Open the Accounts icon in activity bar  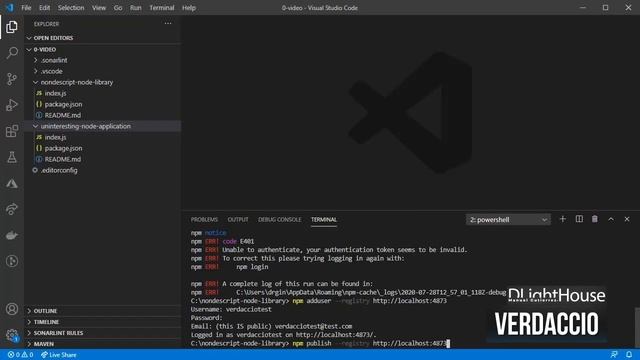click(x=12, y=309)
